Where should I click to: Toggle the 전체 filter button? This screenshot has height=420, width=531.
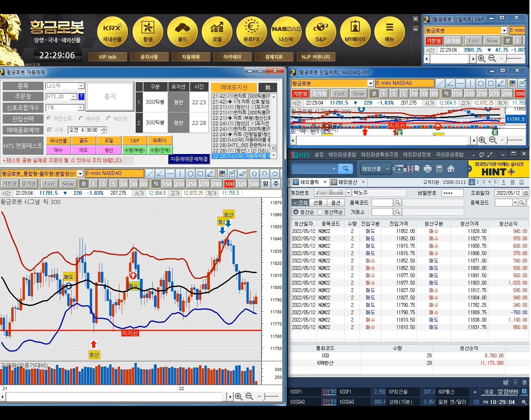300,203
